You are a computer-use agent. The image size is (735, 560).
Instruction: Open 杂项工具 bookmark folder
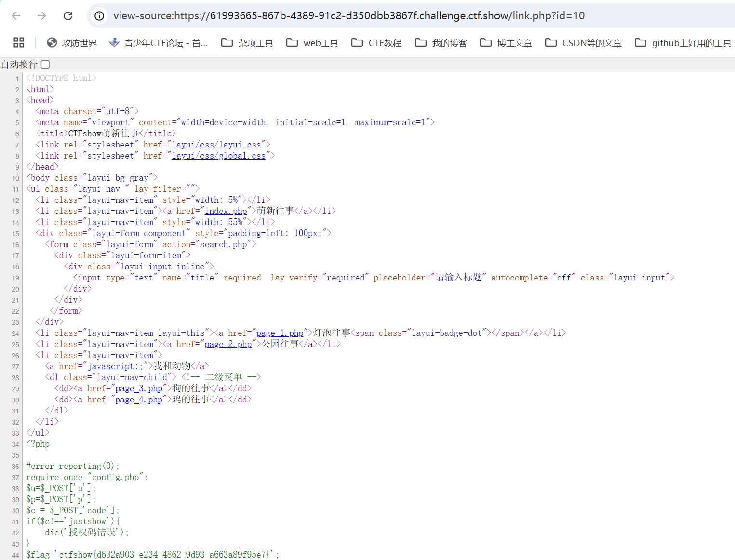(247, 43)
